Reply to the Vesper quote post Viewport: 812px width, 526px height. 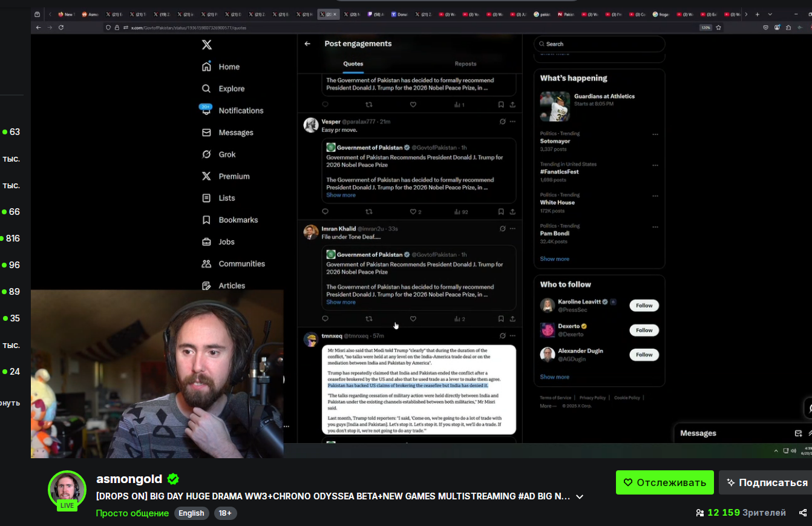coord(325,212)
